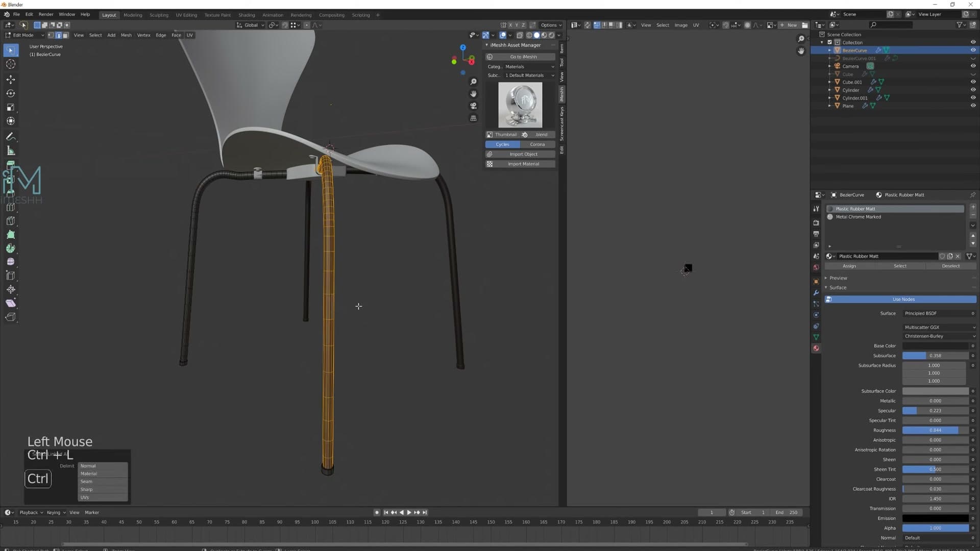Screen dimensions: 980x551
Task: Collapse the Surface panel
Action: [x=838, y=288]
